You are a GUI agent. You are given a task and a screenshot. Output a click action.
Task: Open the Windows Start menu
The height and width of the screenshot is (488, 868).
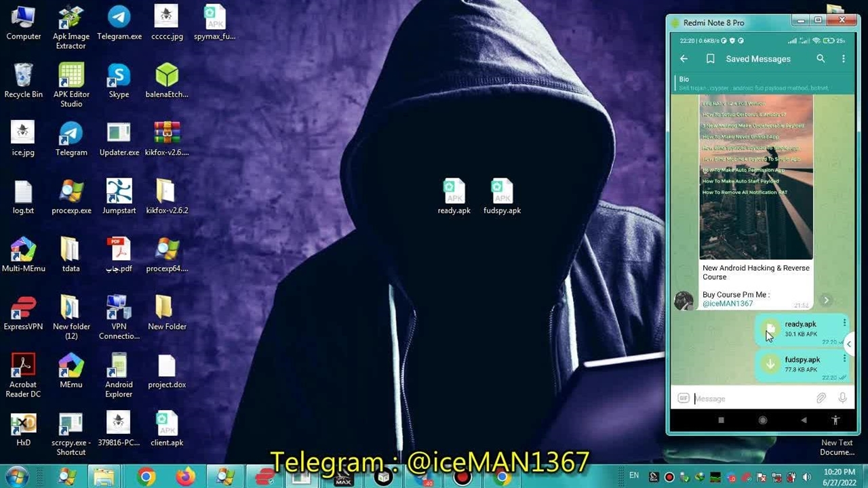tap(16, 477)
